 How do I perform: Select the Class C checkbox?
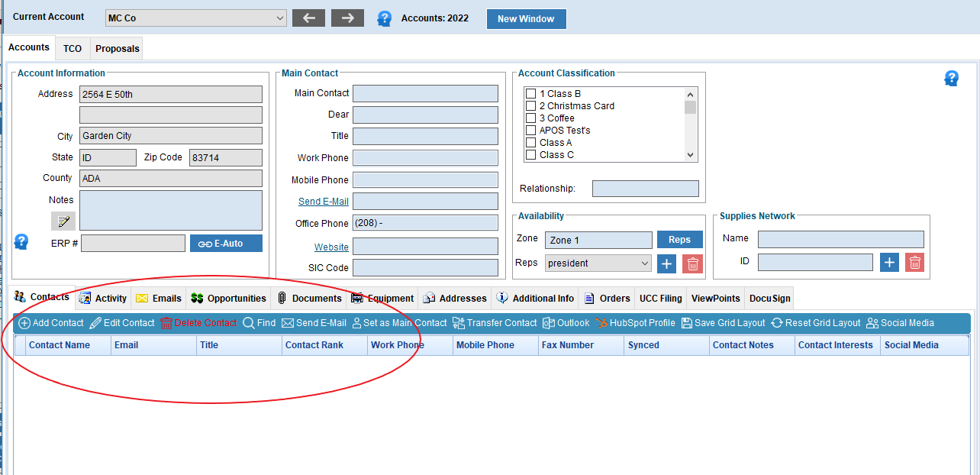pos(530,155)
